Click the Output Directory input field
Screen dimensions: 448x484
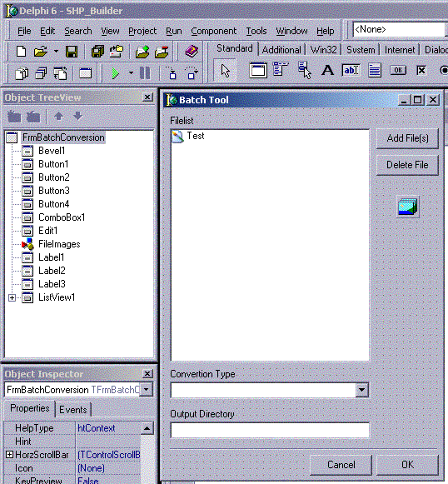tap(270, 430)
